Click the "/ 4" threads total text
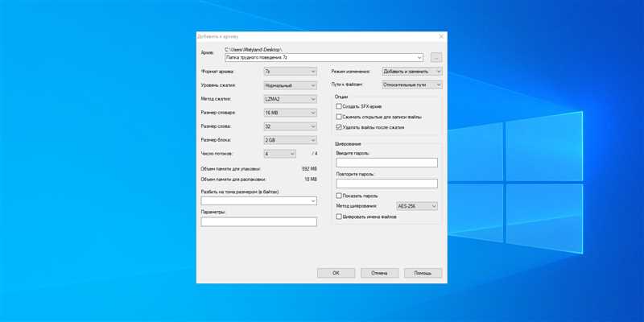644x322 pixels. click(315, 154)
